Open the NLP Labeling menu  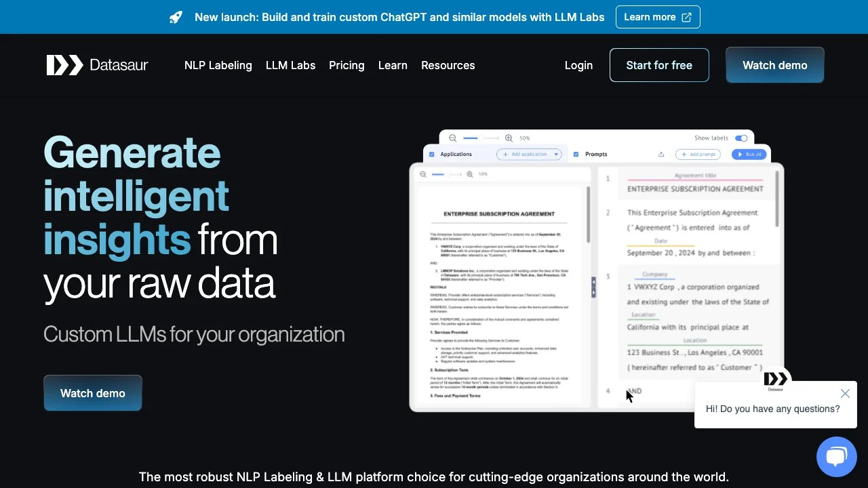[218, 65]
